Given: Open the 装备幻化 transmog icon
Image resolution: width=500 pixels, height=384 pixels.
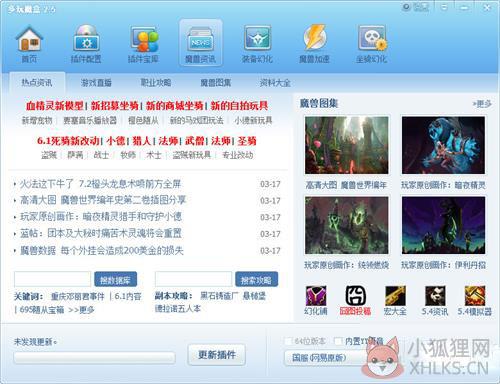Looking at the screenshot, I should (257, 44).
